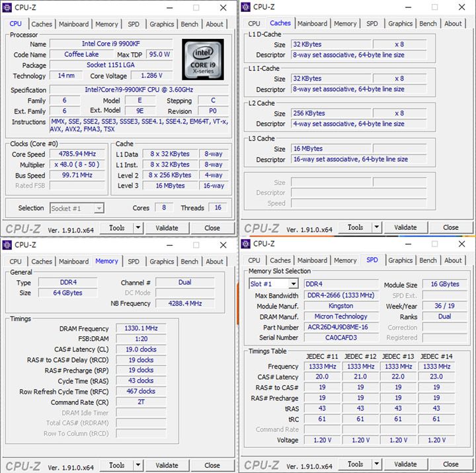Screen dimensions: 476x473
Task: Click the Serial Number CA0CAFD3
Action: (x=341, y=338)
